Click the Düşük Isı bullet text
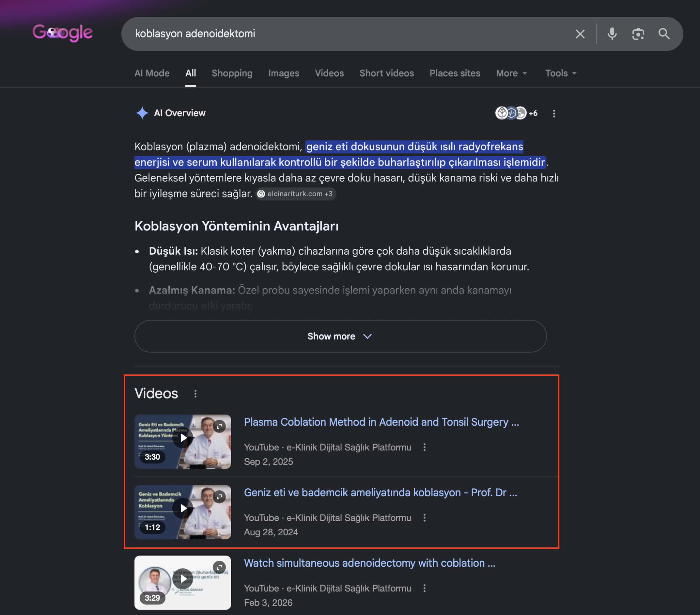This screenshot has width=700, height=615. coord(339,259)
